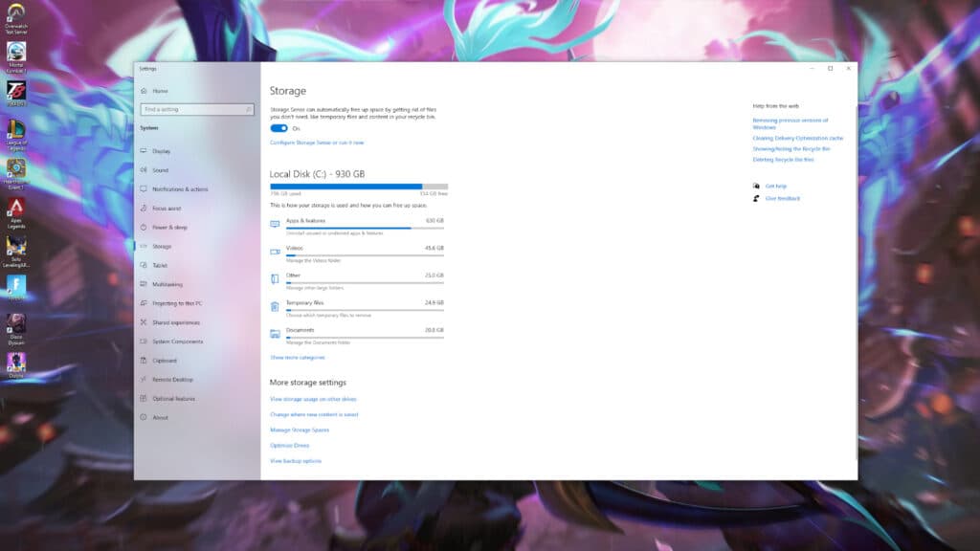980x551 pixels.
Task: Open the About page
Action: 161,418
